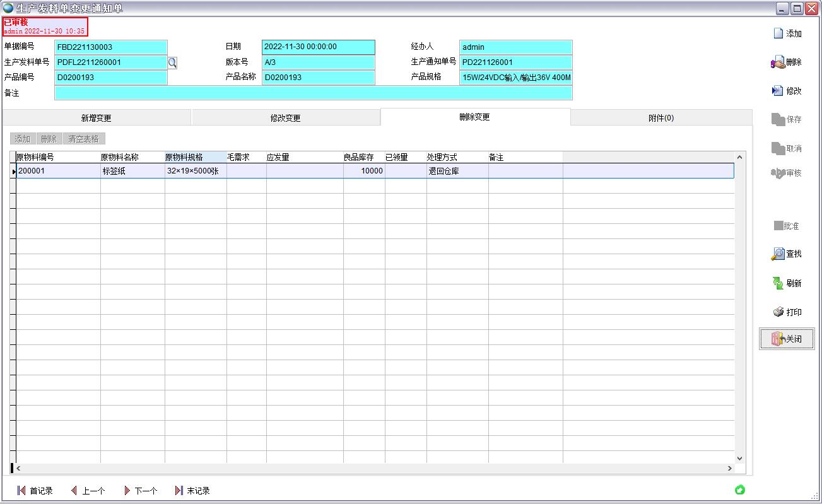Click the green status icon at bottom right
The image size is (822, 504).
[x=740, y=489]
